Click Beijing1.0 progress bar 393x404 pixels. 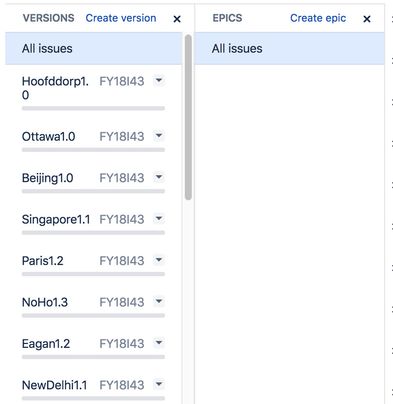(x=93, y=191)
